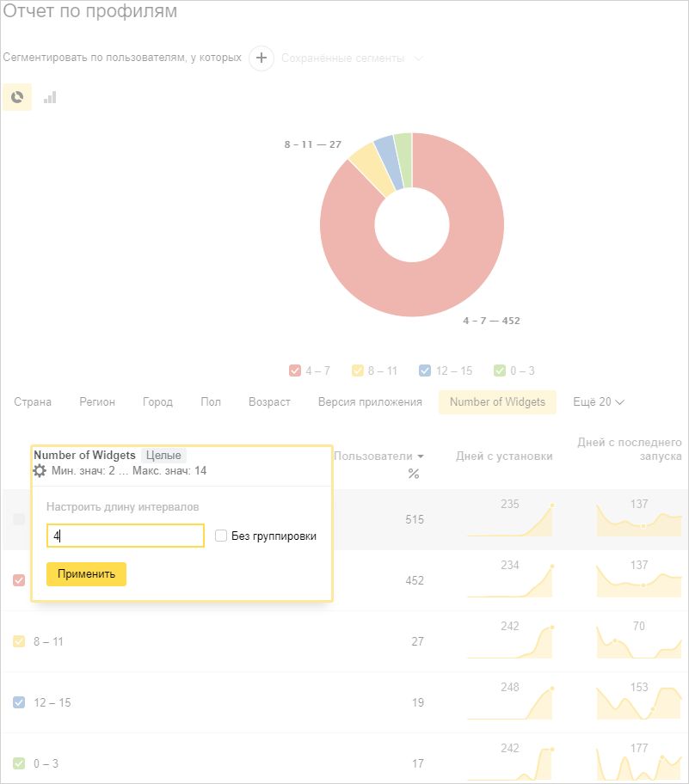
Task: Switch to the pie chart view
Action: [17, 97]
